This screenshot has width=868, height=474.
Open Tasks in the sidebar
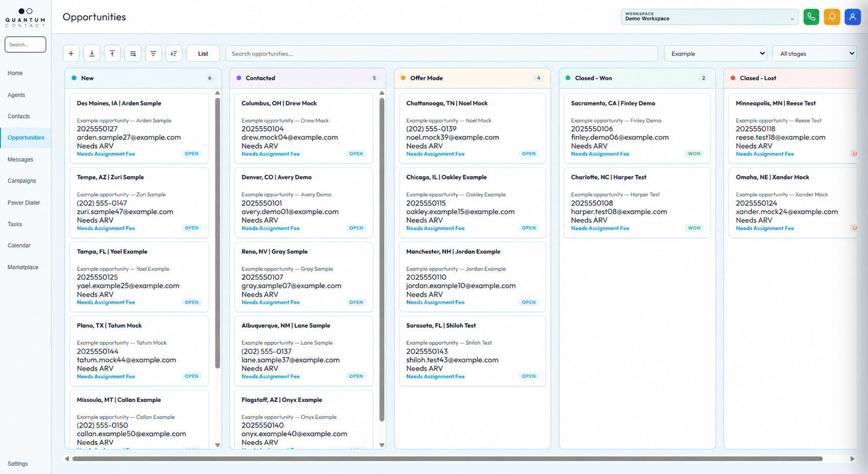(x=15, y=224)
